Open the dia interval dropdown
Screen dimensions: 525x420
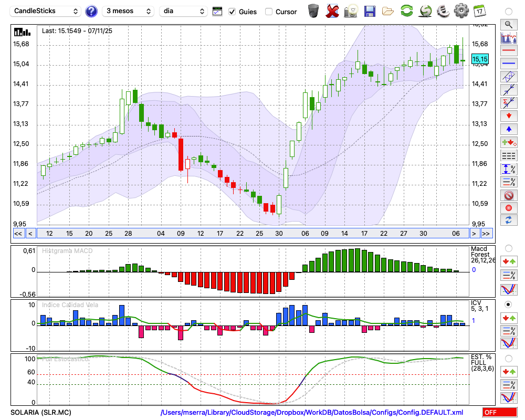click(x=183, y=11)
